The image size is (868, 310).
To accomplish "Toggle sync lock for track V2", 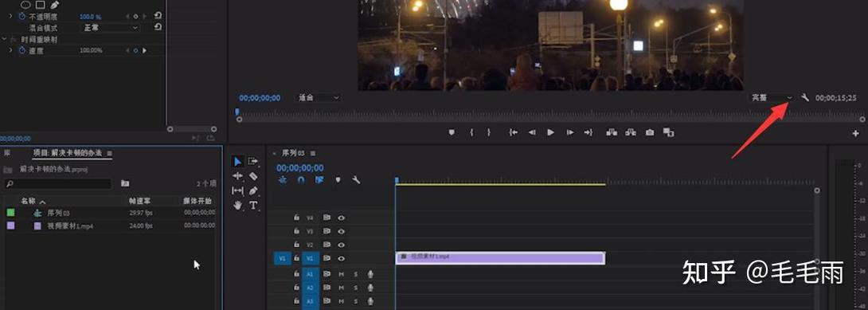I will 326,245.
